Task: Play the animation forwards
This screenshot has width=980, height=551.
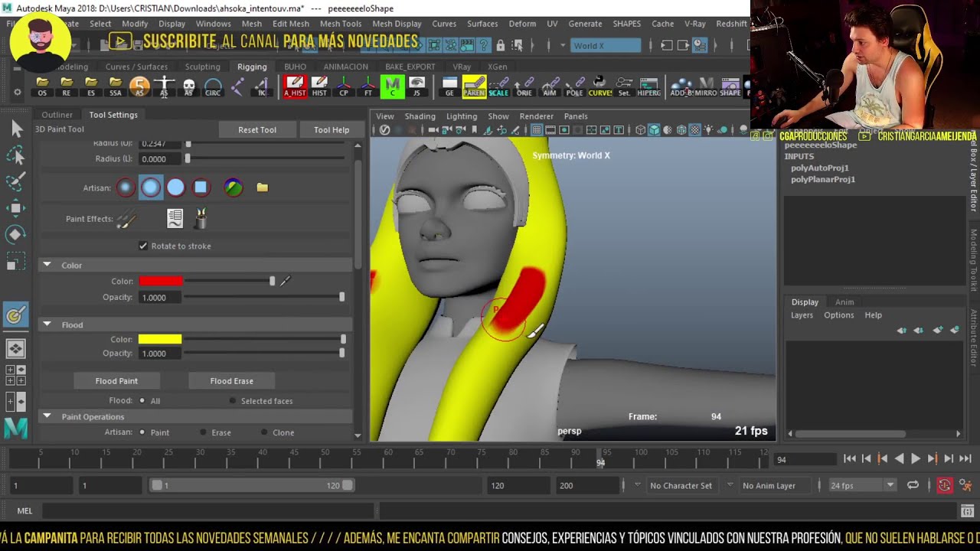Action: 916,458
